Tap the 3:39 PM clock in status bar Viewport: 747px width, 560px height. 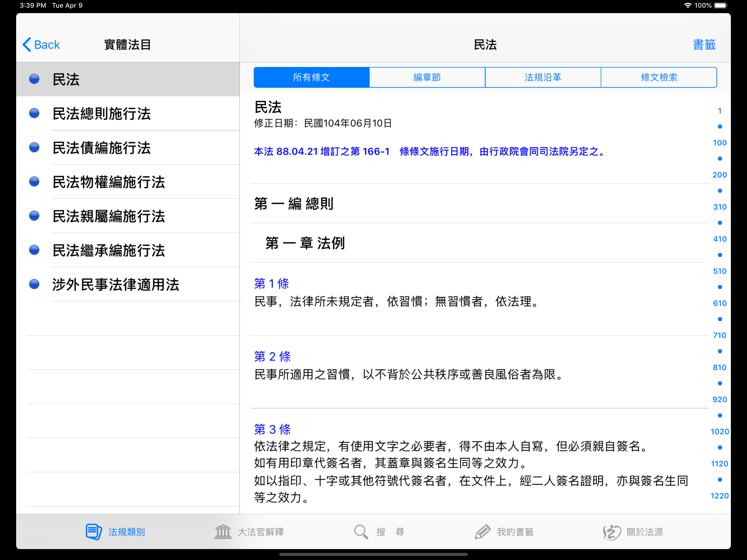(x=33, y=5)
